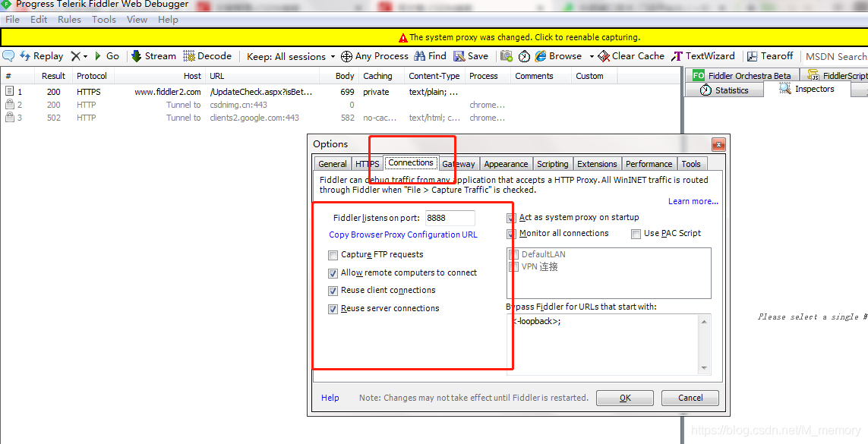Switch to Tools options tab
868x444 pixels.
[691, 164]
